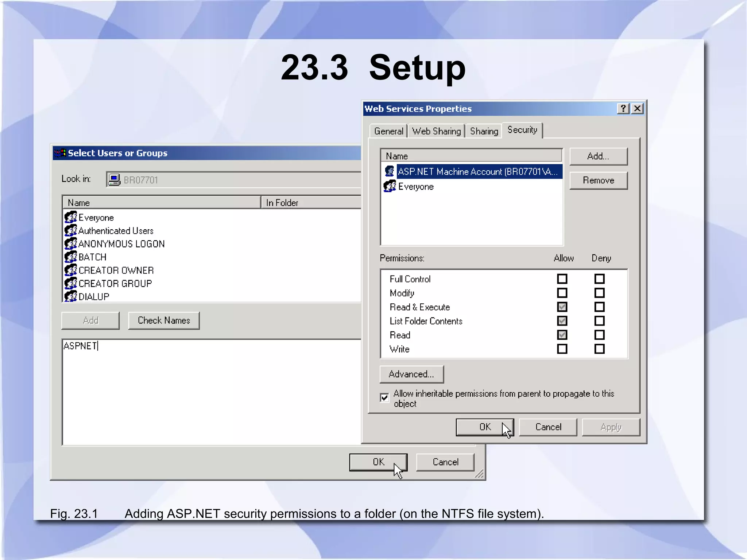Viewport: 747px width, 560px height.
Task: Click the ANONYMOUS LOGON group icon
Action: click(x=71, y=244)
